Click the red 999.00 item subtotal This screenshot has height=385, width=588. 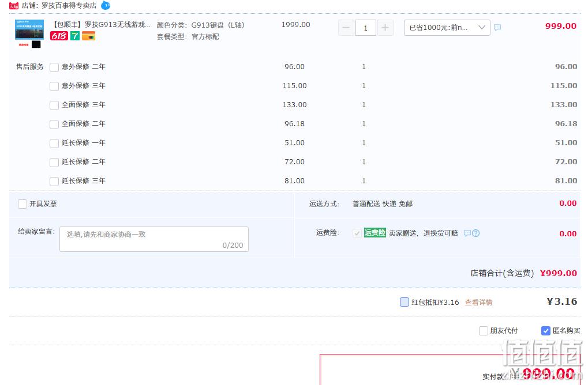[x=561, y=26]
